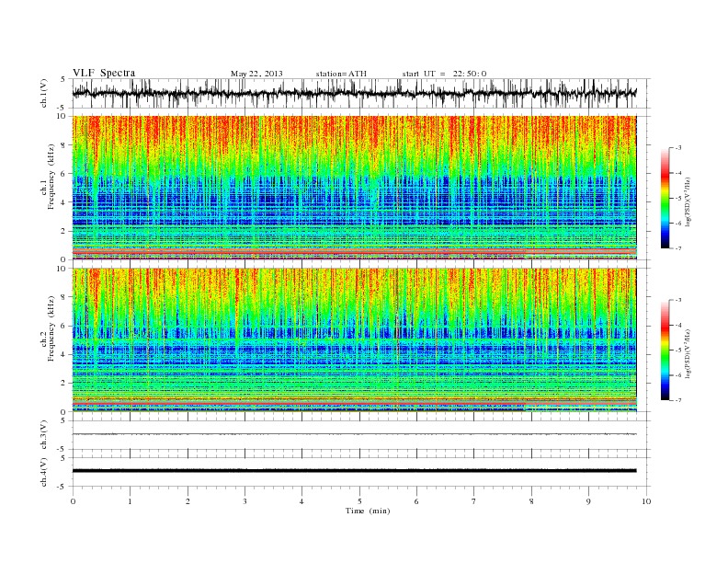Click the "VLF Spectra" plot title

point(104,73)
